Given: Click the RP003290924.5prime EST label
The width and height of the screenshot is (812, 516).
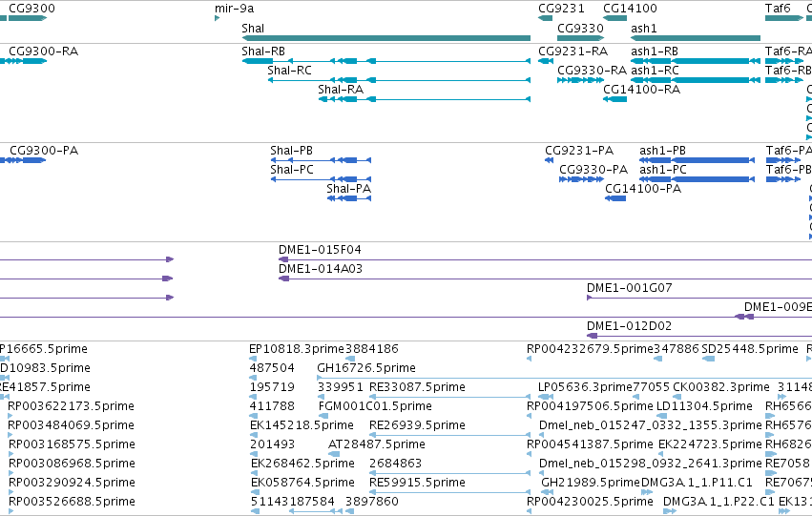Looking at the screenshot, I should coord(72,484).
